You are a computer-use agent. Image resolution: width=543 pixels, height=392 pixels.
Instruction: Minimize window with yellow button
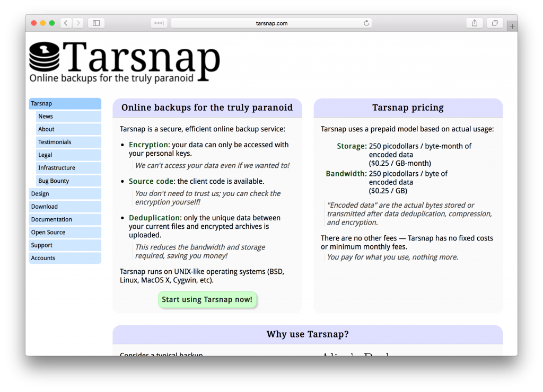point(43,23)
